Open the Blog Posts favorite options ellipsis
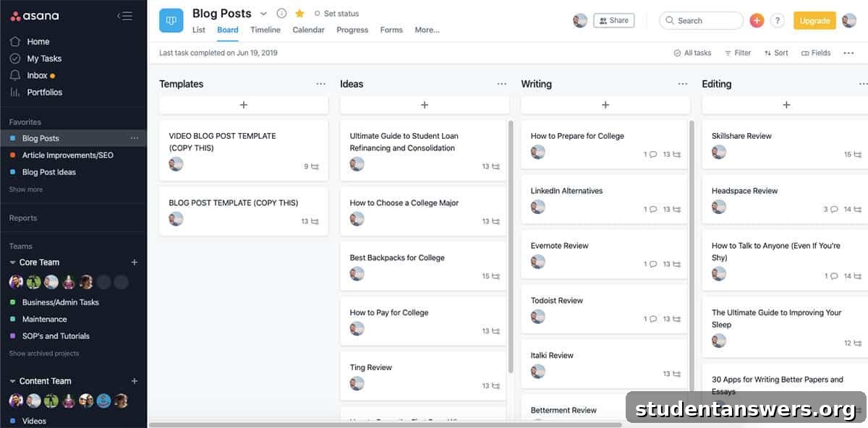Viewport: 868px width, 428px height. (x=134, y=138)
